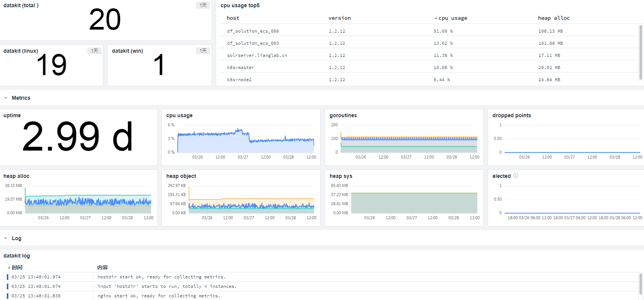
Task: Click the 1天 badge on datakit (win)
Action: (x=203, y=51)
